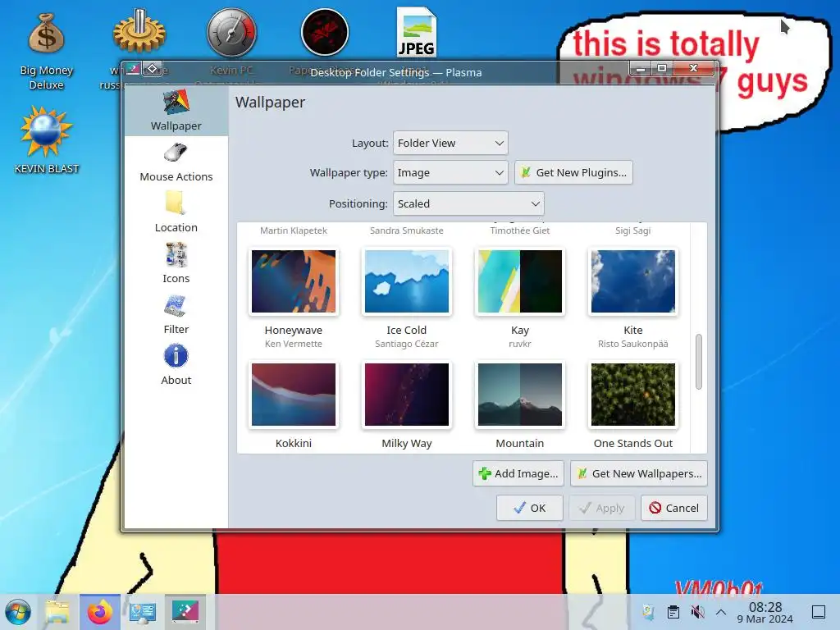The image size is (840, 630).
Task: Click the Plasma desktop settings taskbar entry
Action: click(185, 612)
